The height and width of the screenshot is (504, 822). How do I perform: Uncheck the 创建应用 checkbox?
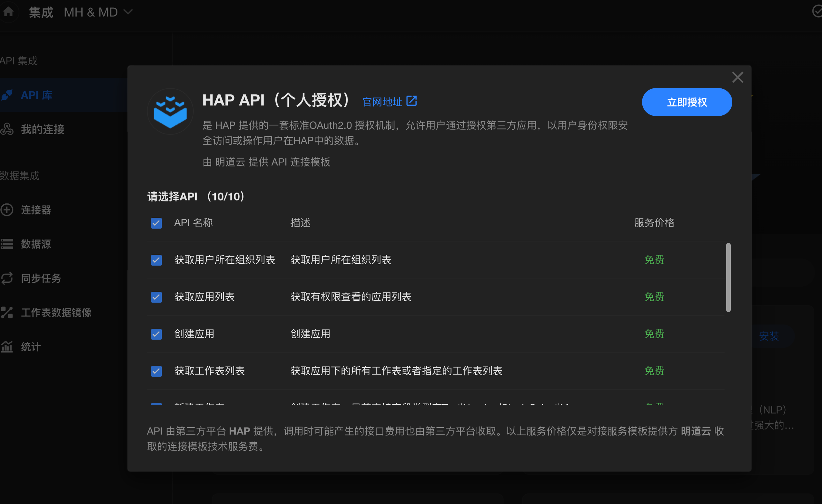156,334
